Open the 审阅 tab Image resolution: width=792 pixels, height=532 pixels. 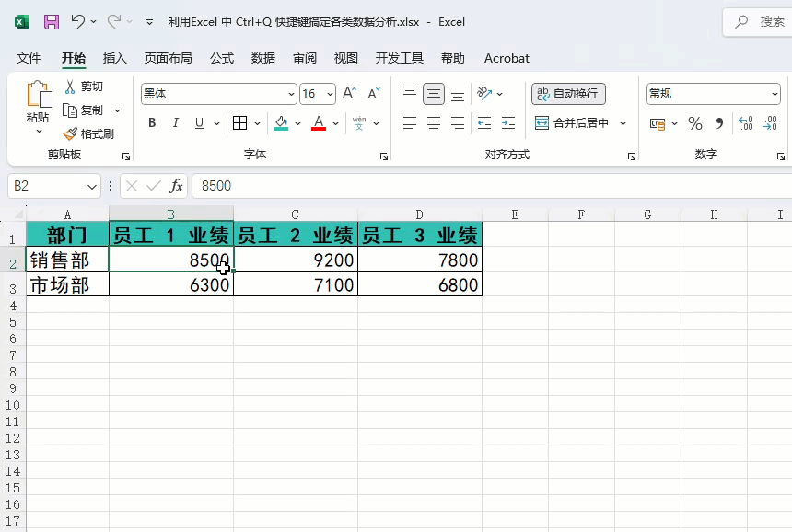[305, 58]
